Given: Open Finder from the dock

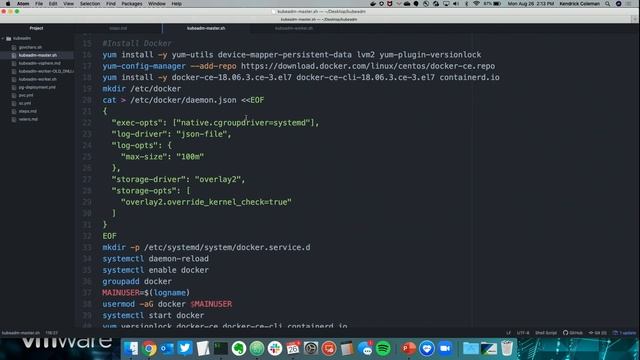Looking at the screenshot, I should click(131, 348).
